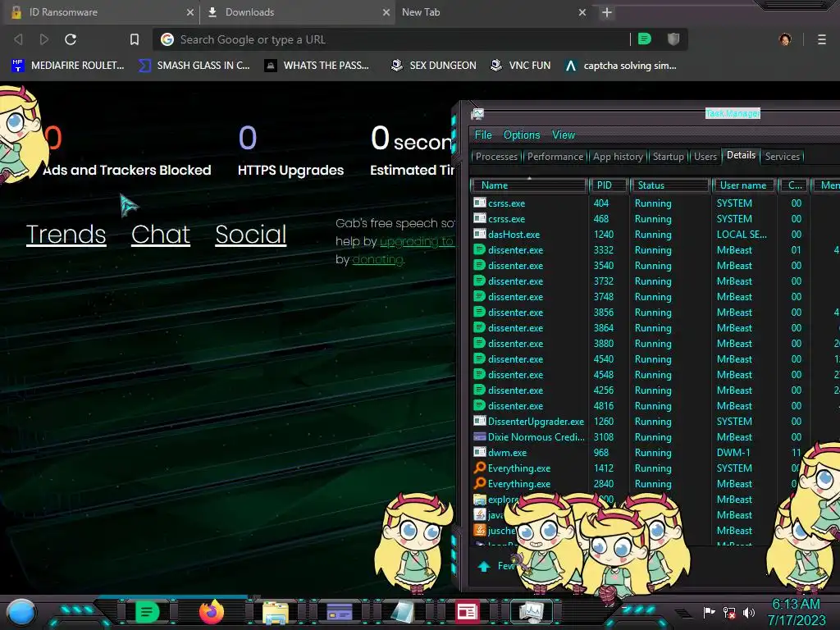Click the network tray icon
This screenshot has width=840, height=630.
tap(728, 612)
